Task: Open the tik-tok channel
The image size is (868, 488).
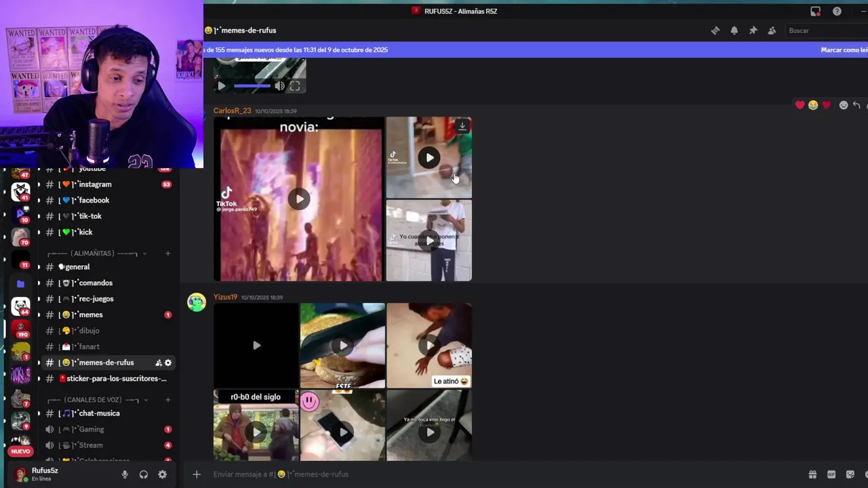Action: click(x=108, y=216)
